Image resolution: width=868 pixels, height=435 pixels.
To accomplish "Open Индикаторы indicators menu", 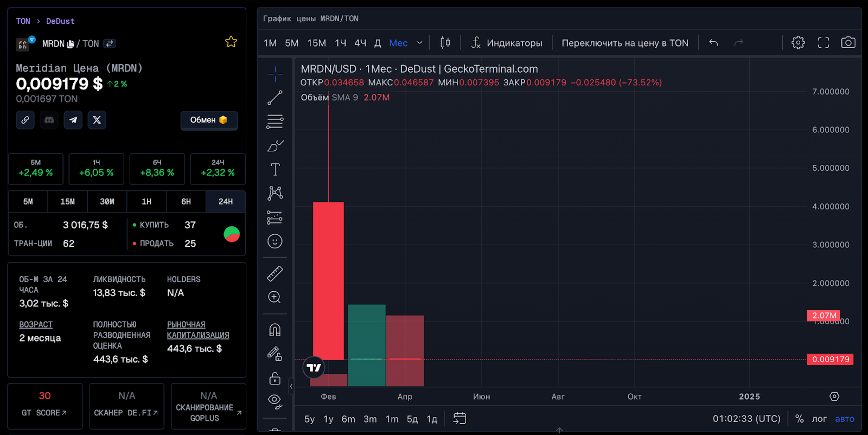I will click(x=507, y=43).
